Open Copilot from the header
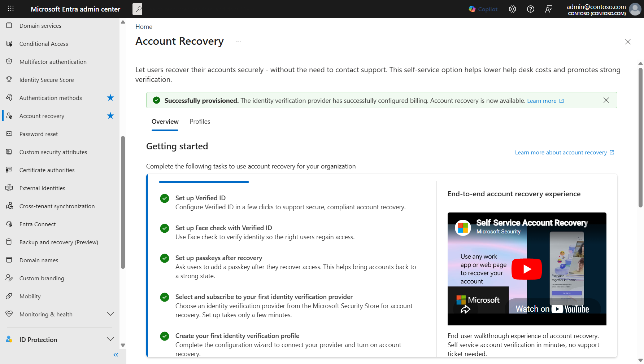Image resolution: width=644 pixels, height=364 pixels. tap(483, 9)
